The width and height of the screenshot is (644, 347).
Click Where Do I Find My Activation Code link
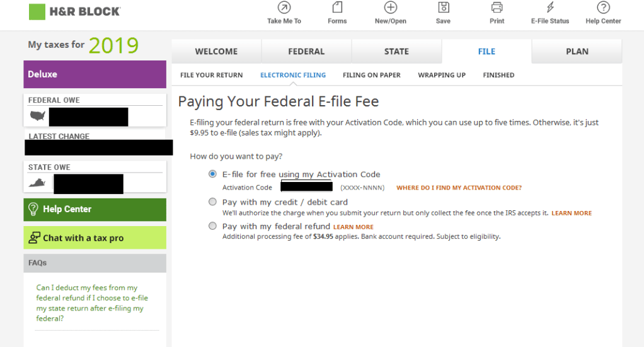tap(459, 188)
